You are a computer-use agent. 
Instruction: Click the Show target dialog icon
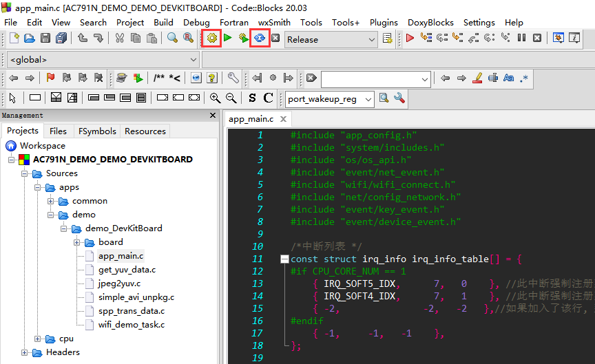387,38
